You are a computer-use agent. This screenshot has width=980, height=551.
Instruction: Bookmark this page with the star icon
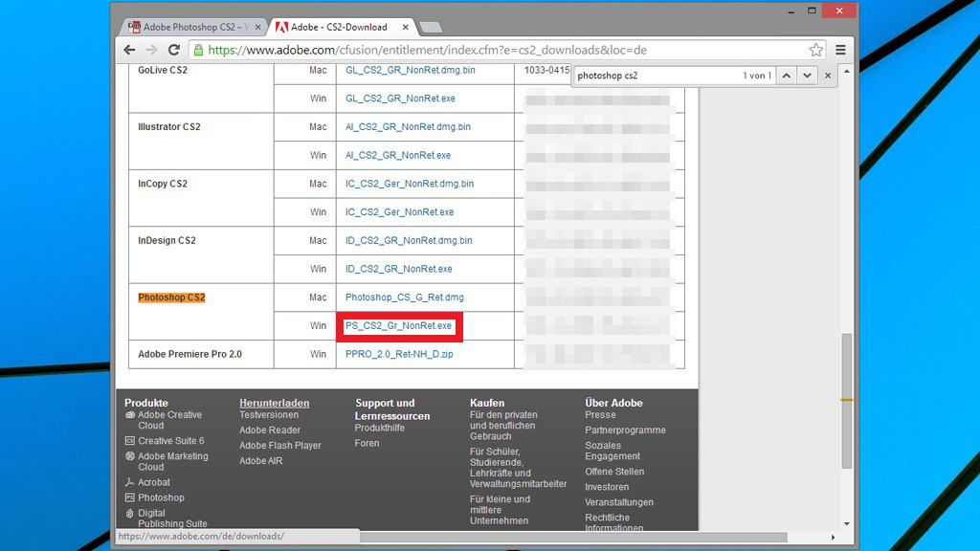815,50
